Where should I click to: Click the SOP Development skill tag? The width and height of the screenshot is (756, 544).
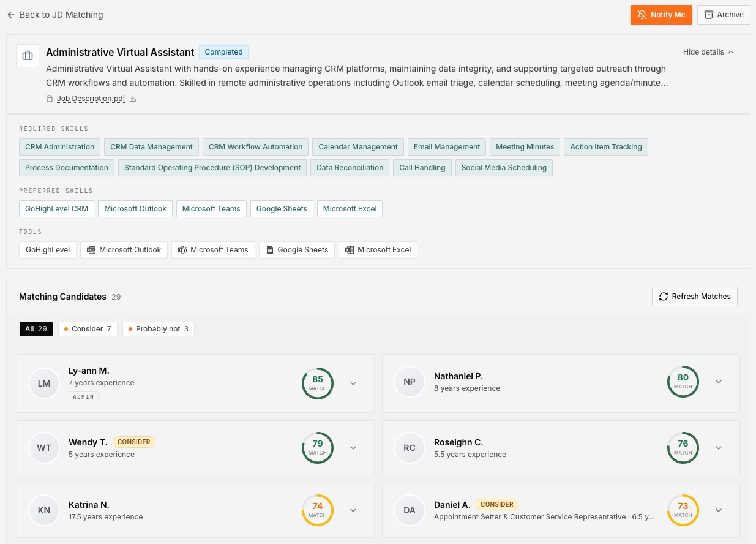pos(212,168)
